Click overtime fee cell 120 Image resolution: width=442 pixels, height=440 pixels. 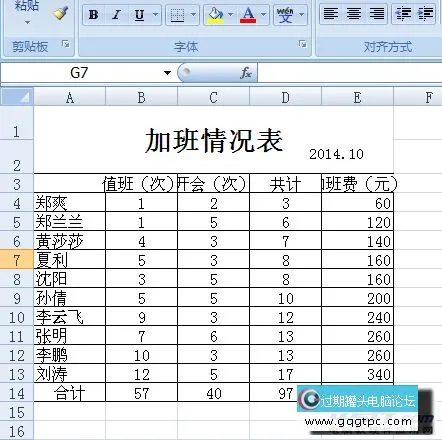tap(358, 222)
